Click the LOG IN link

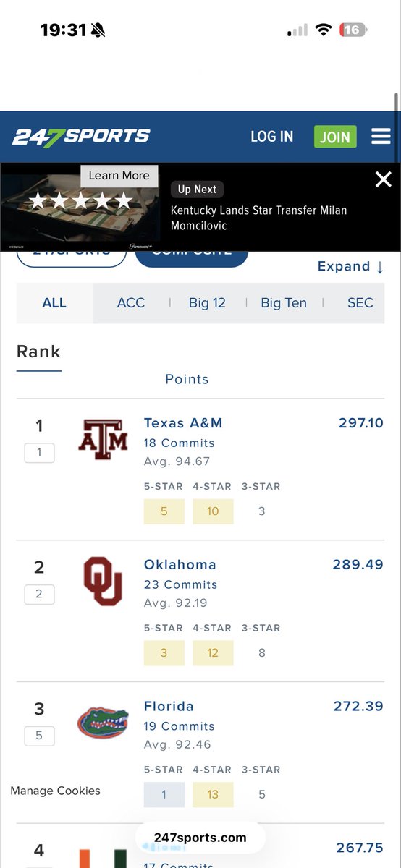pyautogui.click(x=272, y=137)
